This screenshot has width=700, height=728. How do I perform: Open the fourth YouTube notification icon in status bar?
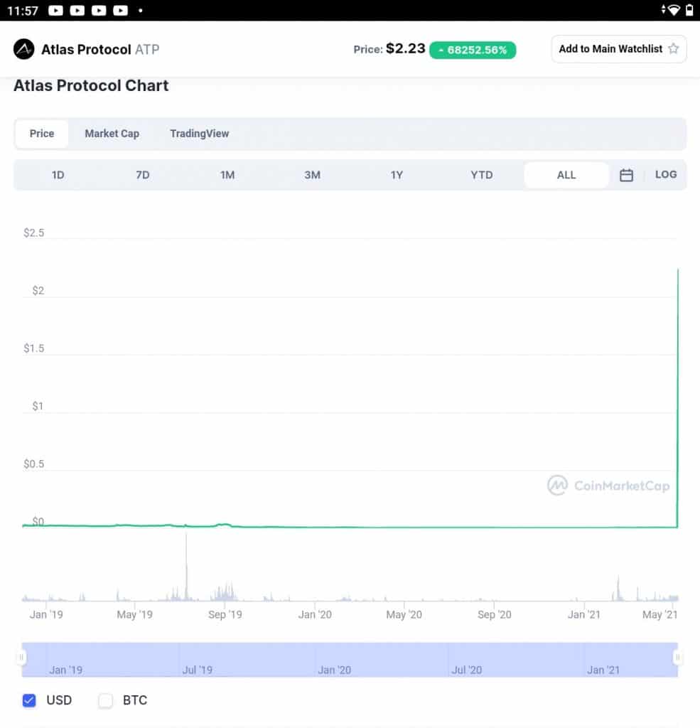(120, 10)
